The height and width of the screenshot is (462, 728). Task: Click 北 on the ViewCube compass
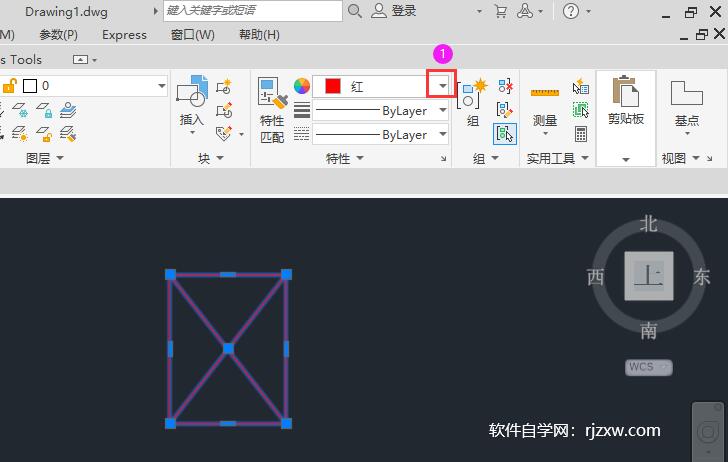click(649, 224)
